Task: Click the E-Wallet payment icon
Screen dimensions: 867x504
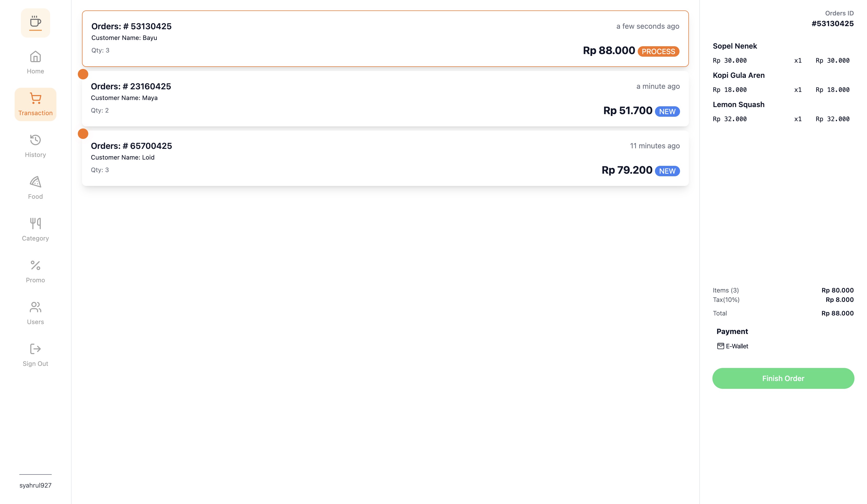Action: [x=720, y=346]
